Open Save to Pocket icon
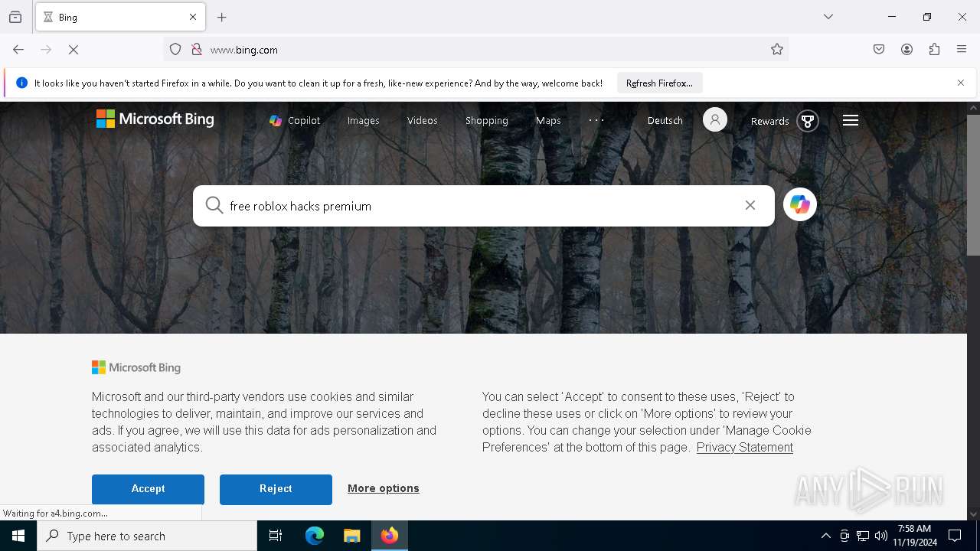Viewport: 980px width, 551px height. click(x=879, y=50)
